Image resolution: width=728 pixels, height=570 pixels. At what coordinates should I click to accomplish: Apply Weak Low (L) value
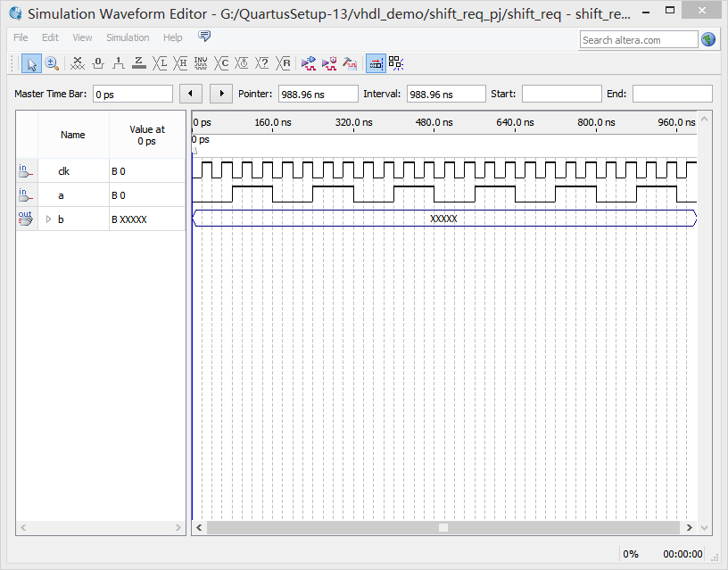point(160,63)
